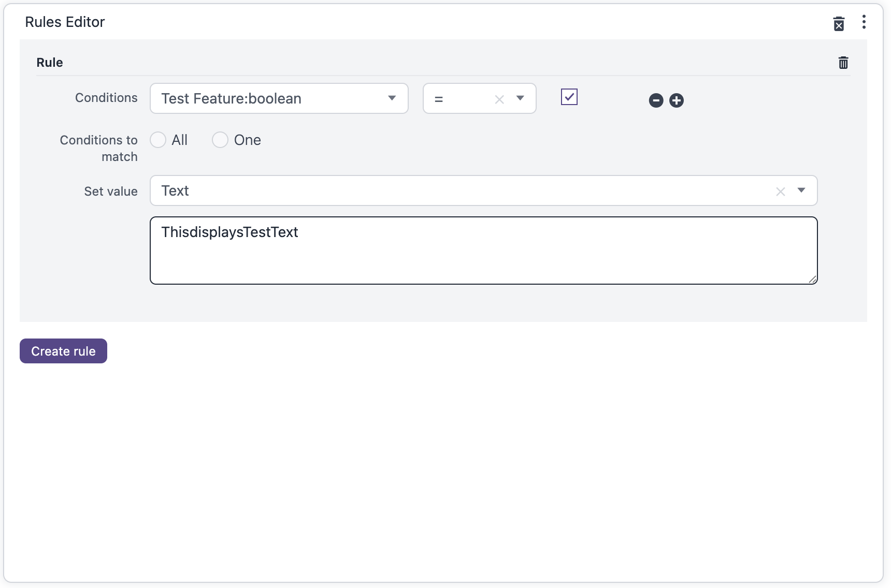The width and height of the screenshot is (891, 588).
Task: Click the clear-all rules icon in the header
Action: [x=840, y=23]
